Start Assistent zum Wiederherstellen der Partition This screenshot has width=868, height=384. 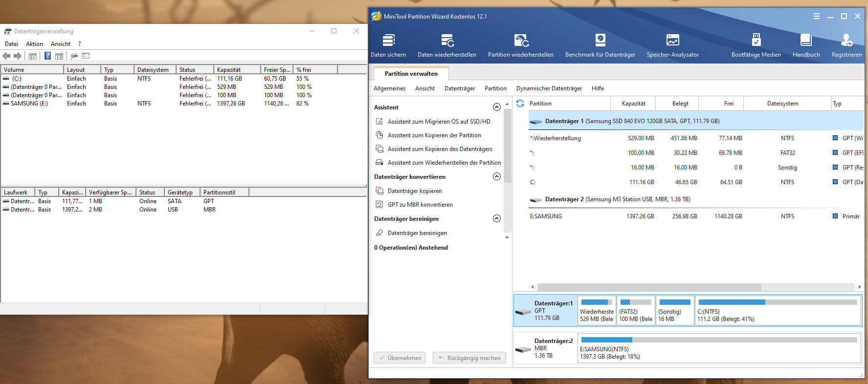(444, 163)
